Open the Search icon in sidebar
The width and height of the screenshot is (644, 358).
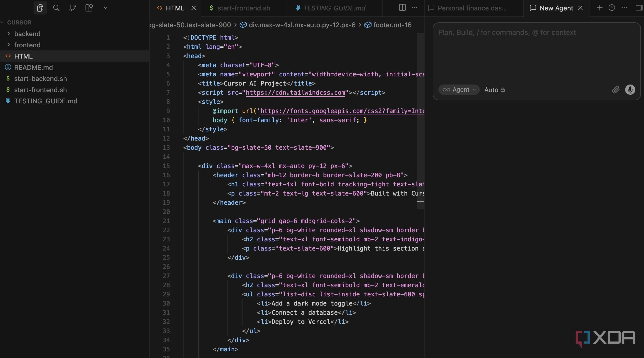tap(56, 8)
